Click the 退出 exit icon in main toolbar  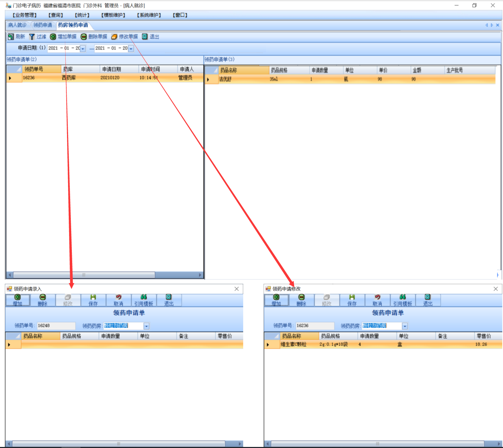point(145,37)
